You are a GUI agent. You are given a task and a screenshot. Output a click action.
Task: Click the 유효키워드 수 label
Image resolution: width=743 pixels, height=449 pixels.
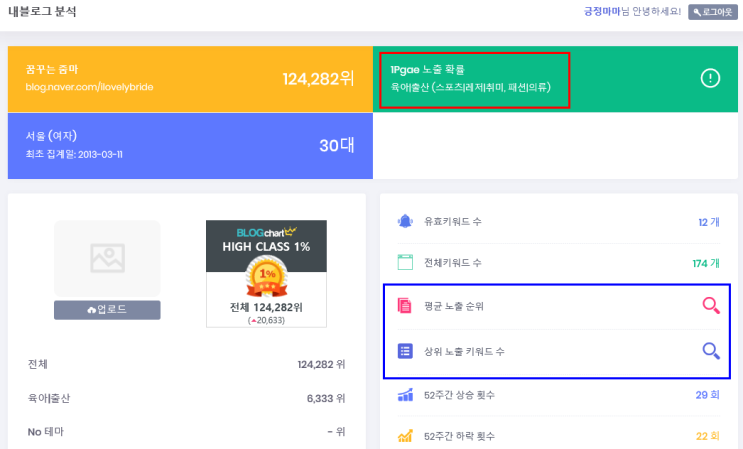coord(453,221)
